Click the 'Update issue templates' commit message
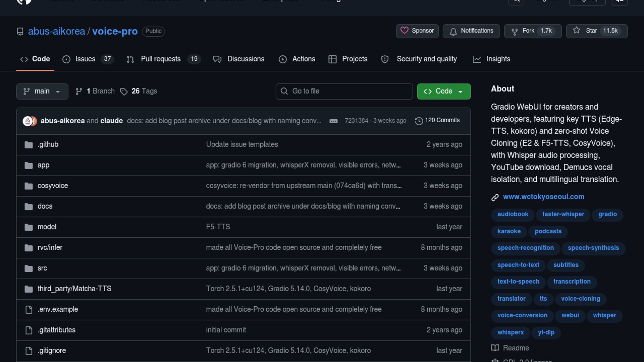Screen dimensions: 644x362 coord(242,144)
